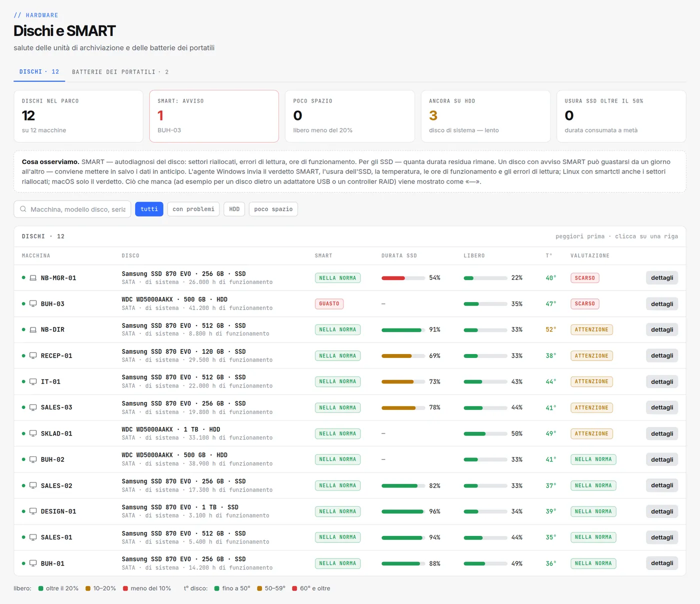Filter disks with 'con problemi' chip
Viewport: 700px width, 604px height.
coord(193,209)
